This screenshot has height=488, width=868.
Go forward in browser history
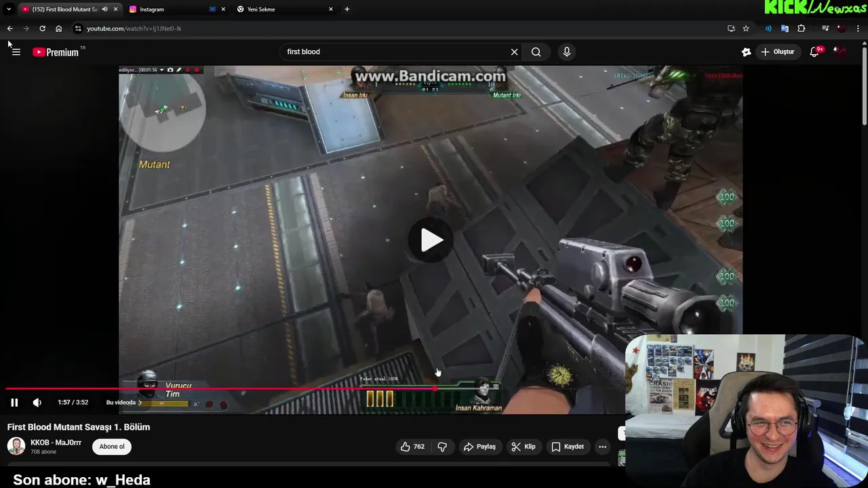26,28
